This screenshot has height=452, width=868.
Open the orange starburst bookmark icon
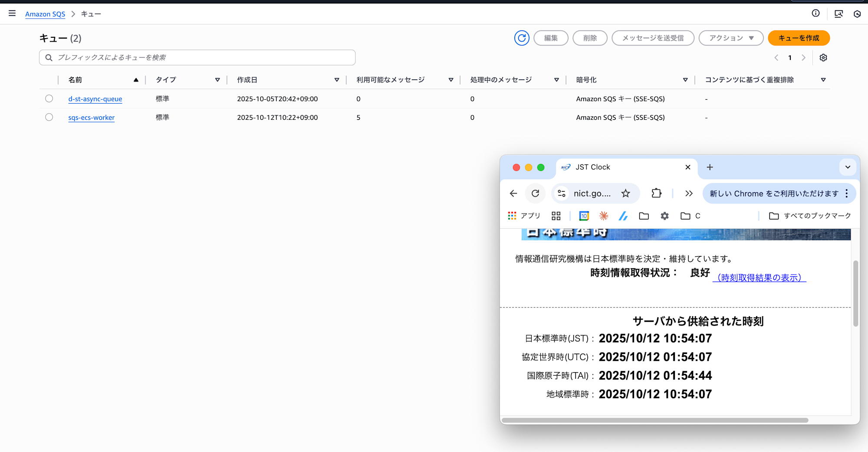pyautogui.click(x=604, y=216)
